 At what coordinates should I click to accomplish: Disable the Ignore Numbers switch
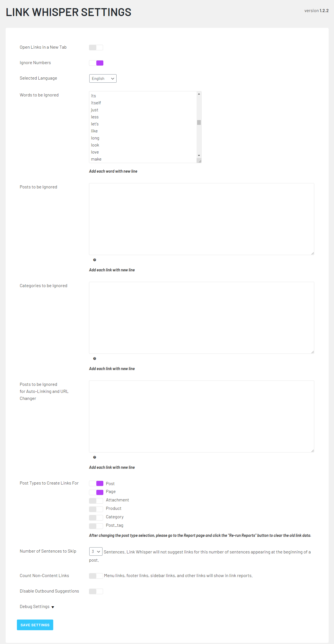click(x=96, y=63)
